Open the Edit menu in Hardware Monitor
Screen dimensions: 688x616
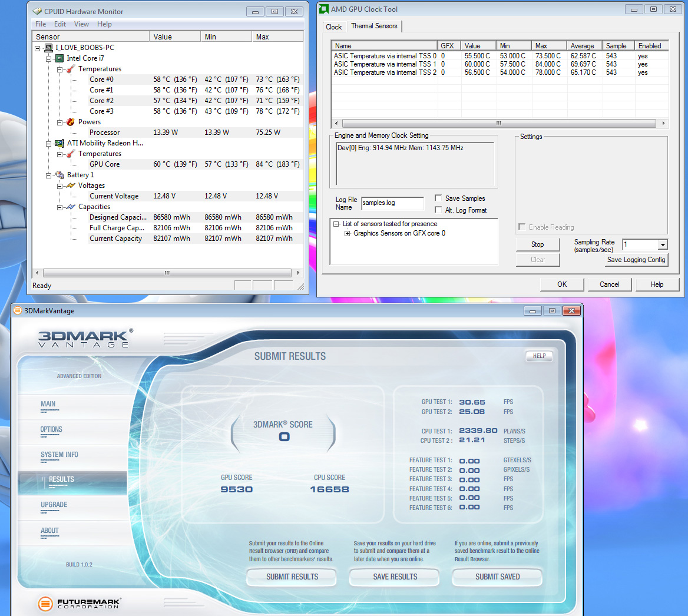[x=59, y=24]
